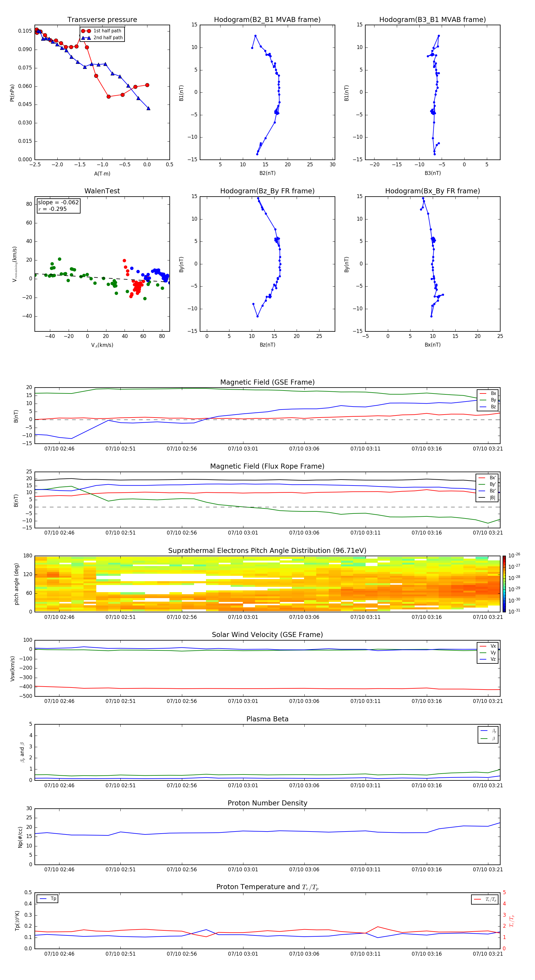The width and height of the screenshot is (535, 980).
Task: Click "07/10 02:46" tick under GSE Magnetic Field
Action: (59, 448)
